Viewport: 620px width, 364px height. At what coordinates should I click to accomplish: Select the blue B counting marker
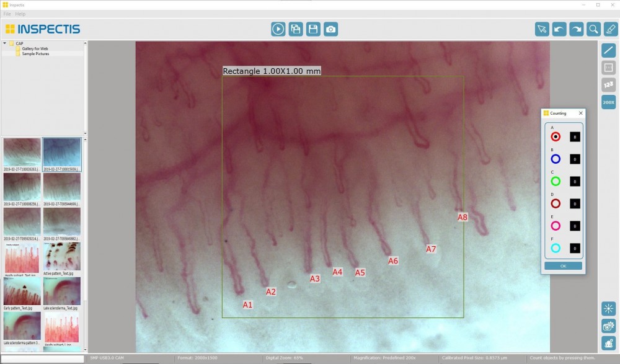(x=556, y=159)
